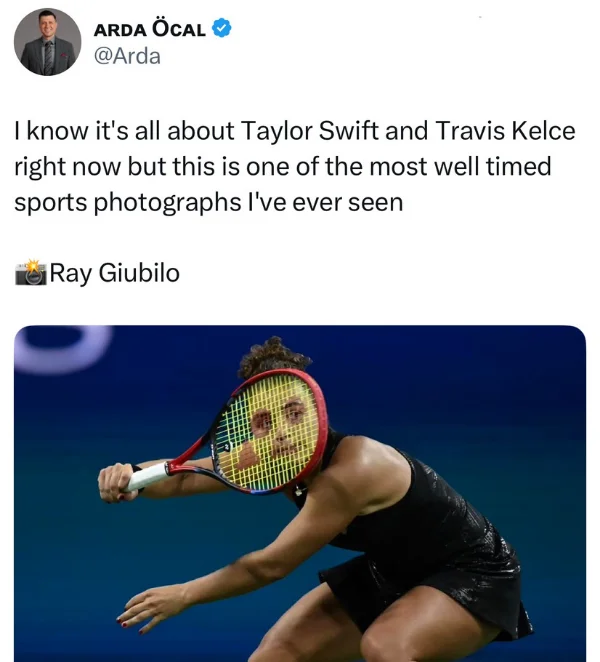Click the red-framed racket head in the photo
The image size is (600, 662).
coord(270,431)
